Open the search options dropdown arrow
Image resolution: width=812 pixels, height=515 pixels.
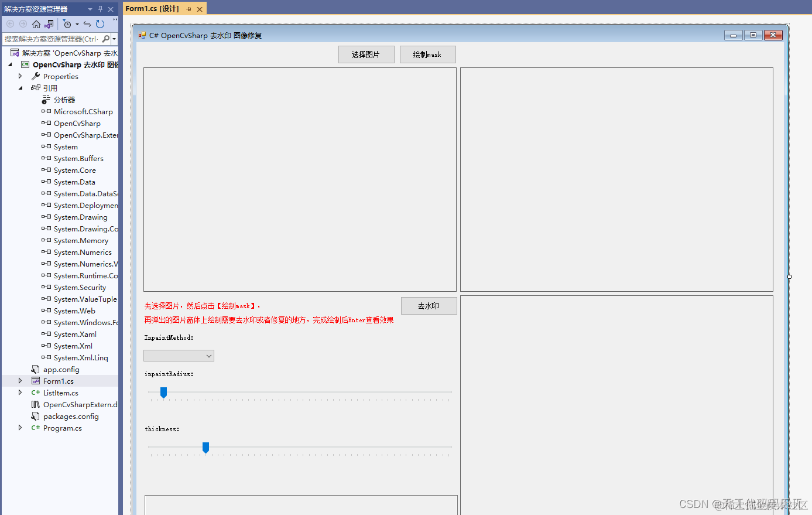[114, 39]
